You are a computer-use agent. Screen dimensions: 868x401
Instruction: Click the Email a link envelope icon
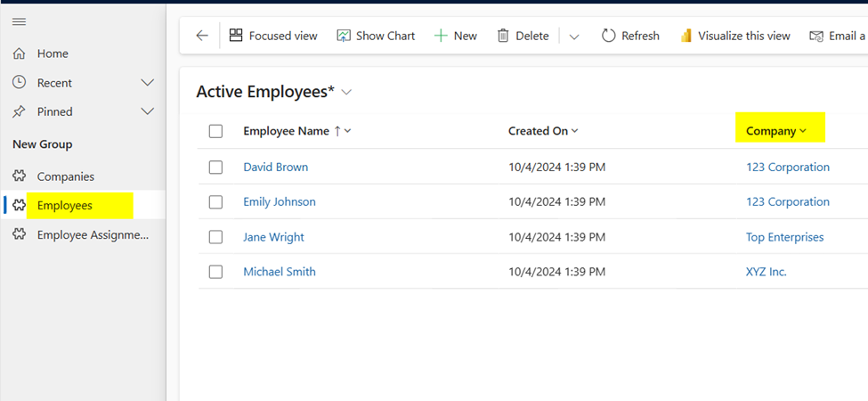click(816, 36)
